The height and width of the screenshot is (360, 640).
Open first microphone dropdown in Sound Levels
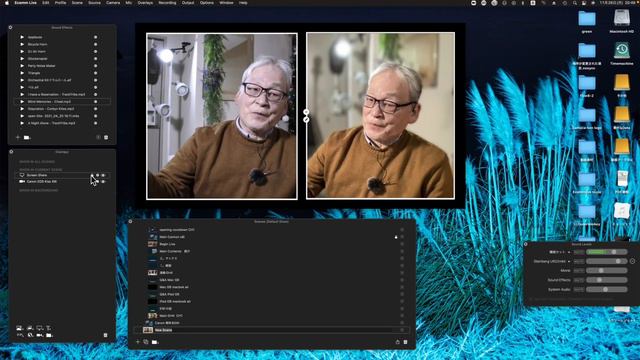[x=569, y=252]
